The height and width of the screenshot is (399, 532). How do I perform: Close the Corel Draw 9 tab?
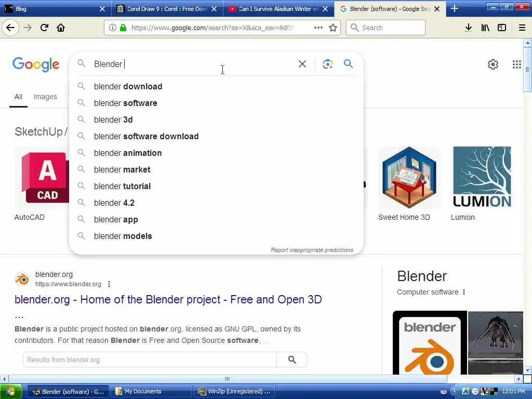[x=214, y=9]
